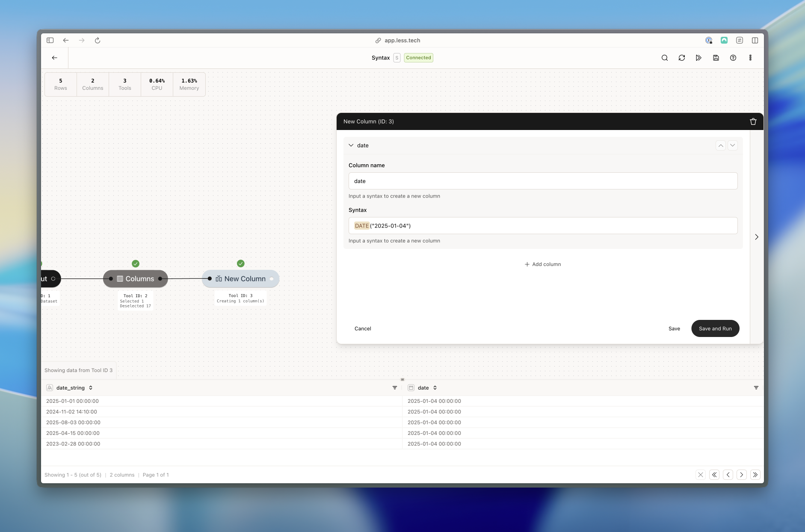Run the workflow with the play icon
This screenshot has height=532, width=805.
pyautogui.click(x=698, y=58)
